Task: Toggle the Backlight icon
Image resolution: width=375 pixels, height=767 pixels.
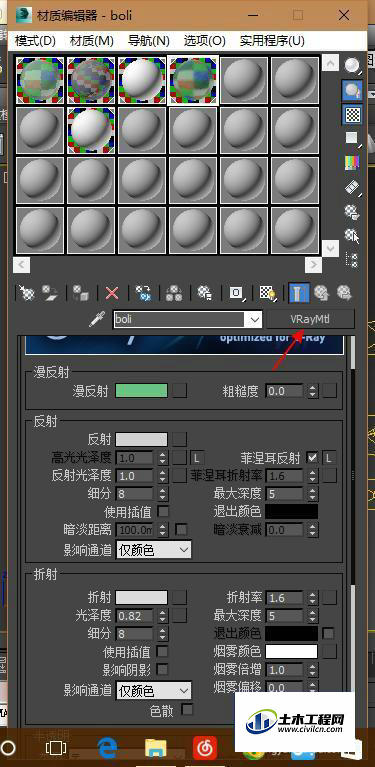Action: click(352, 90)
